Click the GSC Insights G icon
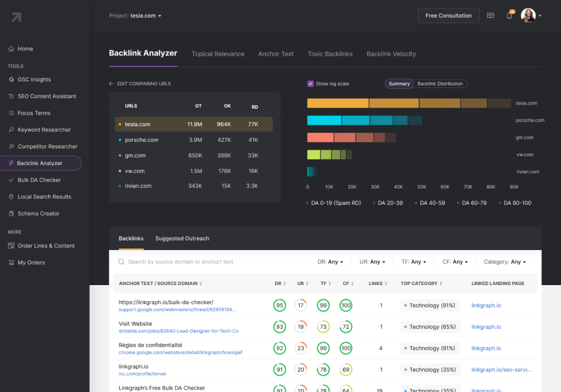The width and height of the screenshot is (561, 392). [11, 80]
